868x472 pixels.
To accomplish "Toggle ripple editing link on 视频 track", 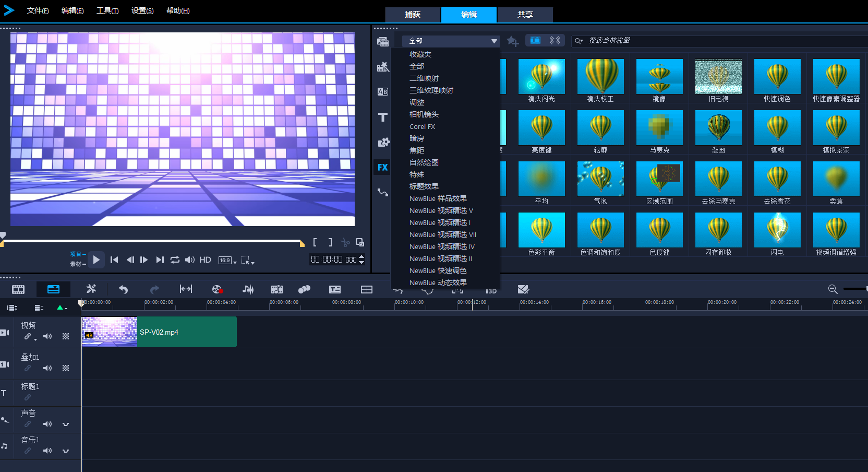I will (28, 337).
